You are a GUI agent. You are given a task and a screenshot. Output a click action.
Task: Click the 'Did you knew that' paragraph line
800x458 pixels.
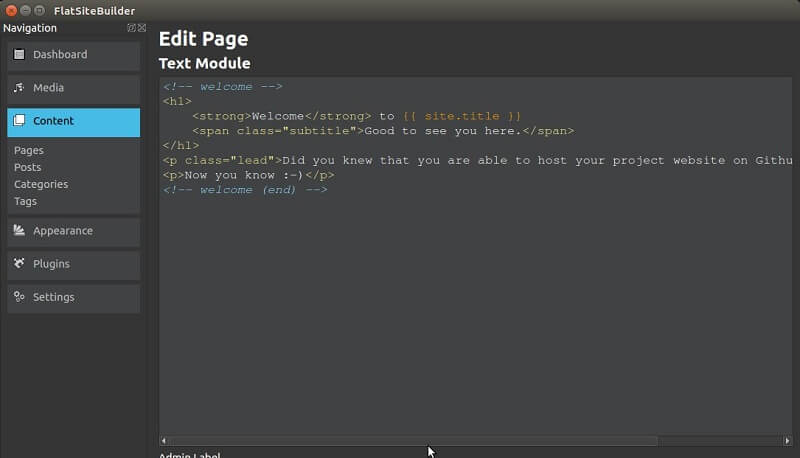coord(478,161)
